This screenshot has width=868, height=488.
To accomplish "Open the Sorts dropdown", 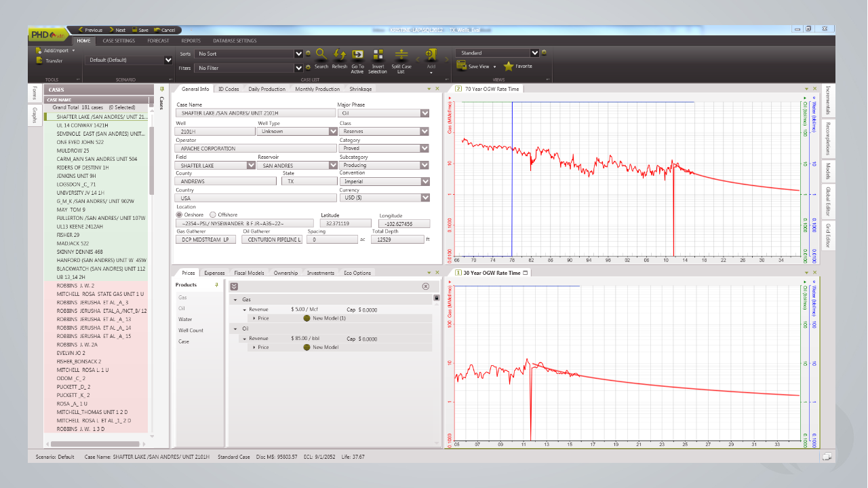I will 298,54.
